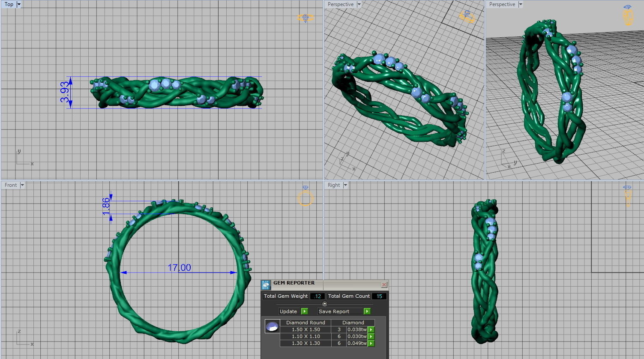Click the ring view icon in left Perspective viewport
The height and width of the screenshot is (359, 644).
[467, 17]
